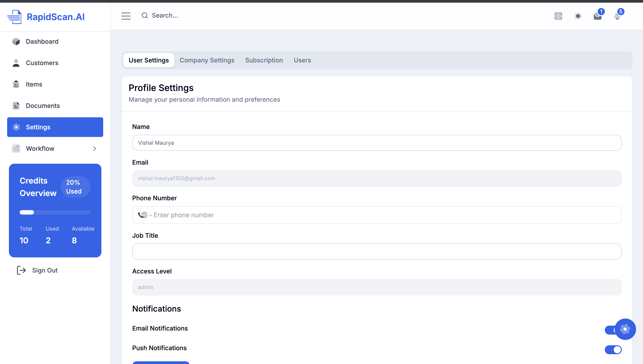
Task: Click the hamburger menu icon
Action: pos(126,16)
